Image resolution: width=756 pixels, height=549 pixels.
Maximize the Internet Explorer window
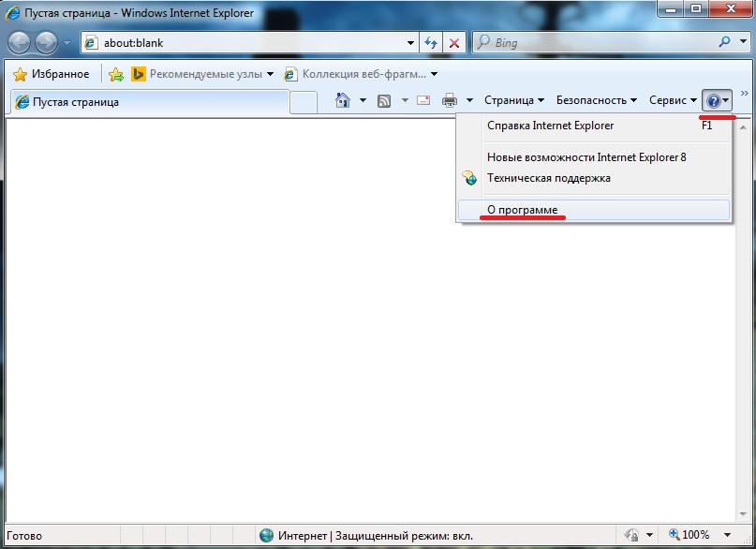696,8
